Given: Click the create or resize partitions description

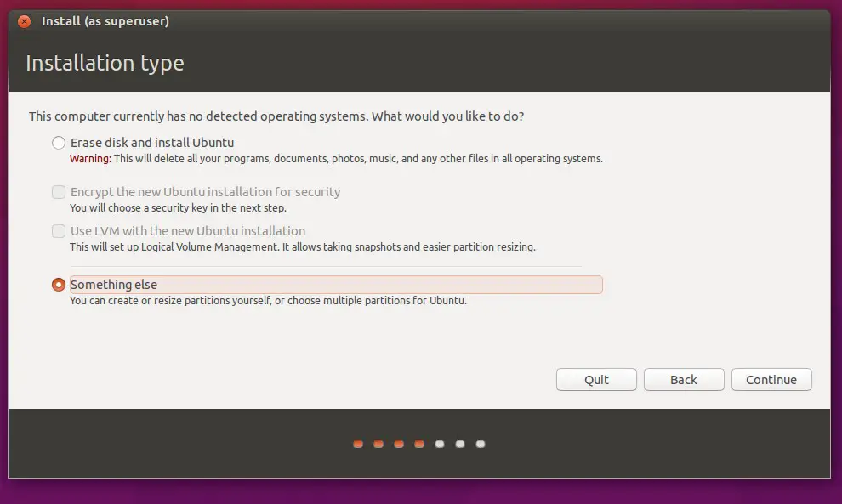Looking at the screenshot, I should click(x=268, y=301).
